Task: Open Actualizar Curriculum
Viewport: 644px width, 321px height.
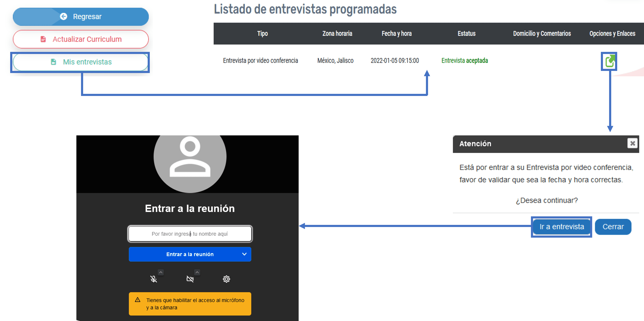Action: [81, 39]
